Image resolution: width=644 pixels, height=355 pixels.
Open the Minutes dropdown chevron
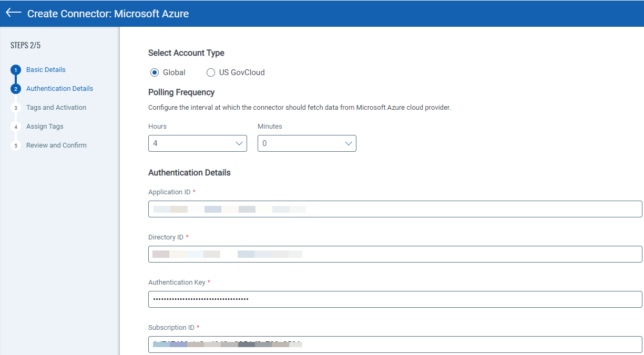(348, 143)
